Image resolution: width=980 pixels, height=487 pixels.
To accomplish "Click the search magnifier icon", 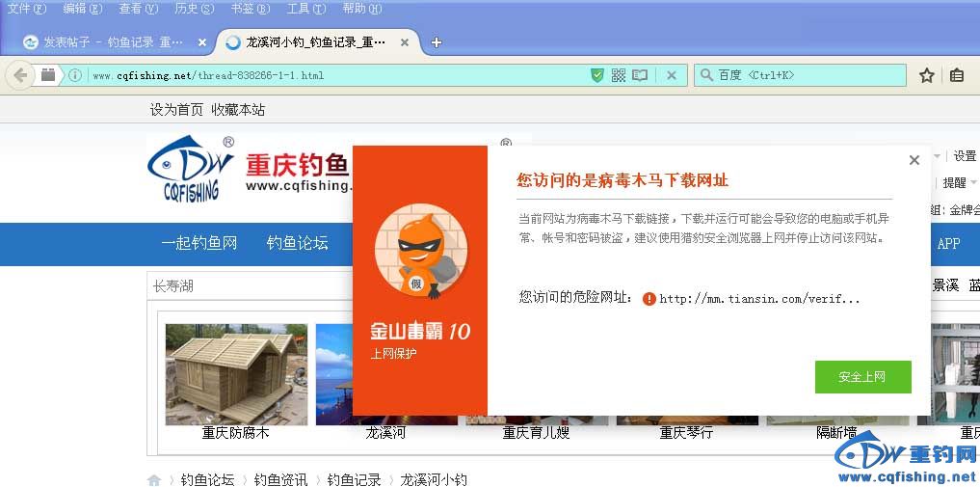I will [x=706, y=75].
